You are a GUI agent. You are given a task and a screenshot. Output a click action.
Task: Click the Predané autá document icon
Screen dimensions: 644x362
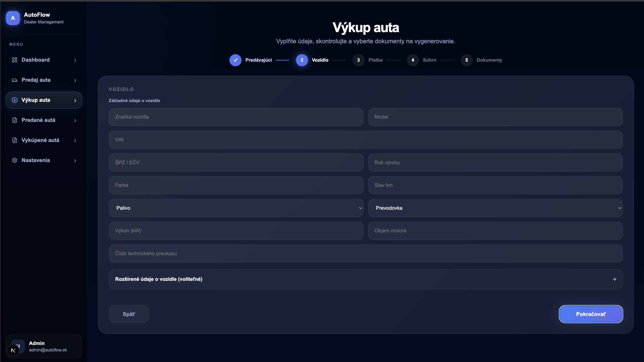click(x=15, y=120)
